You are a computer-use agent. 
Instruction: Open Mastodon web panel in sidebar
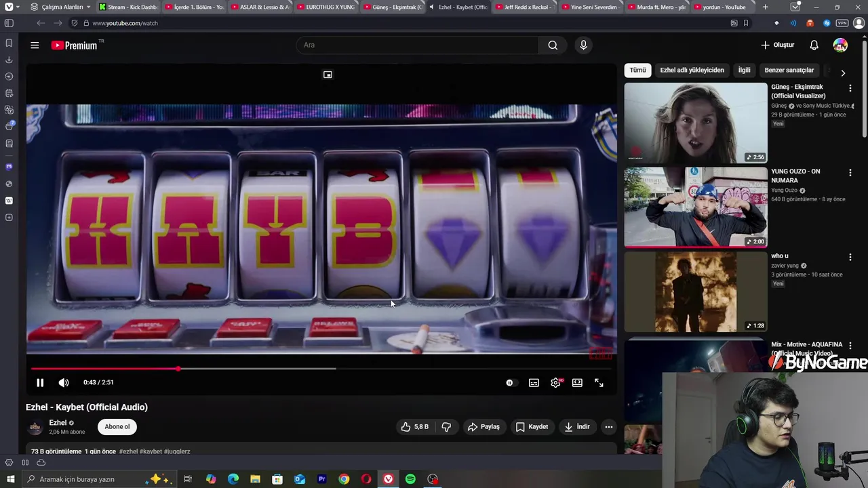click(x=9, y=167)
